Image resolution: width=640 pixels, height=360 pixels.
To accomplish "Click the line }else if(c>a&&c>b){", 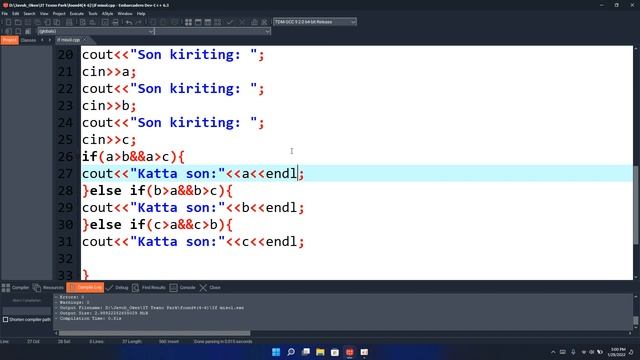I will 157,224.
